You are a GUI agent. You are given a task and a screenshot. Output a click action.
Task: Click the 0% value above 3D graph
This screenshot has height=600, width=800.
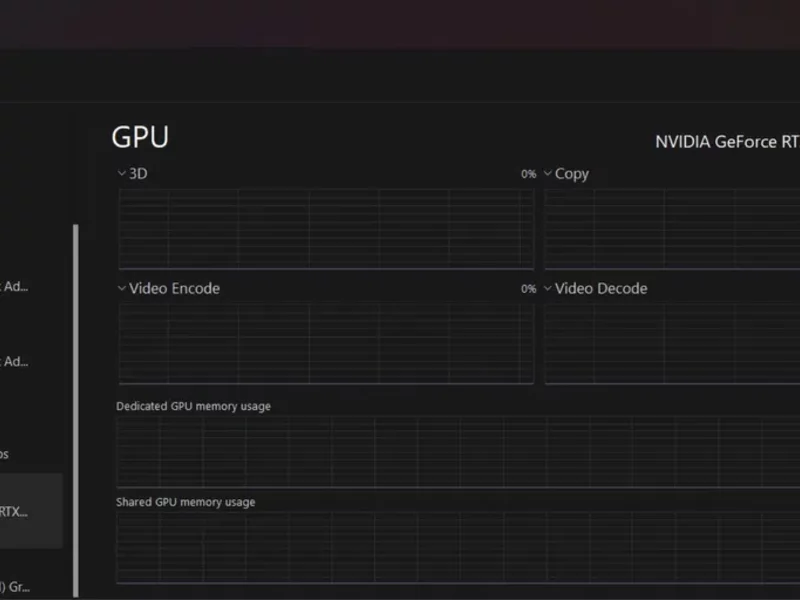[x=528, y=174]
